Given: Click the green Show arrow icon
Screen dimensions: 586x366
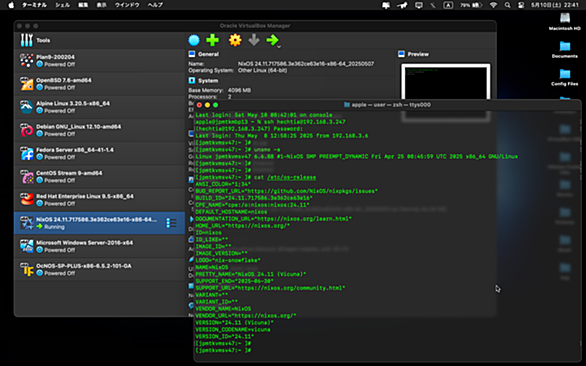Looking at the screenshot, I should pos(272,40).
